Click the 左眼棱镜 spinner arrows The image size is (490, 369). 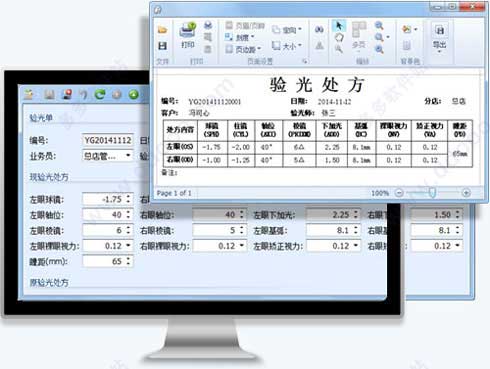[x=128, y=230]
